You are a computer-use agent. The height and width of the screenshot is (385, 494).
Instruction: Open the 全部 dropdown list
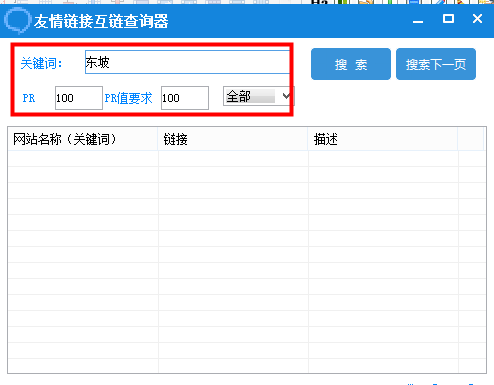tap(259, 96)
